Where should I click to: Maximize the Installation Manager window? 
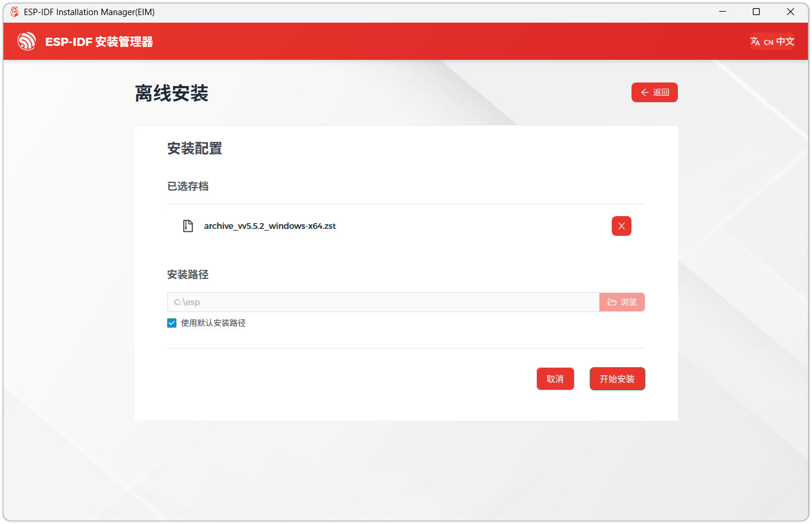coord(756,12)
